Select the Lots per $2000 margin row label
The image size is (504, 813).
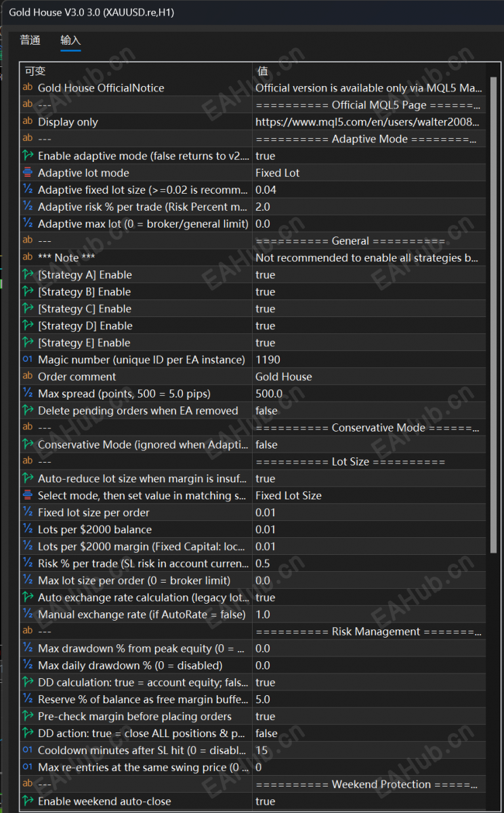143,547
